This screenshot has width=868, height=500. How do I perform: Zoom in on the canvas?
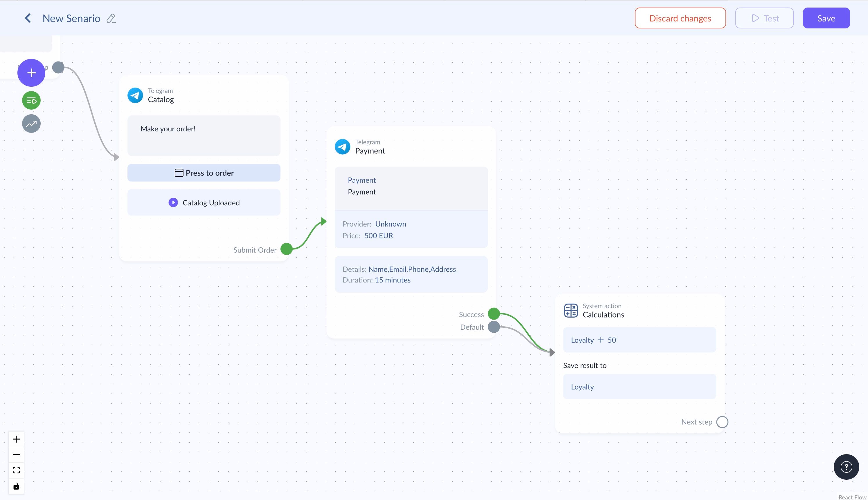tap(16, 439)
